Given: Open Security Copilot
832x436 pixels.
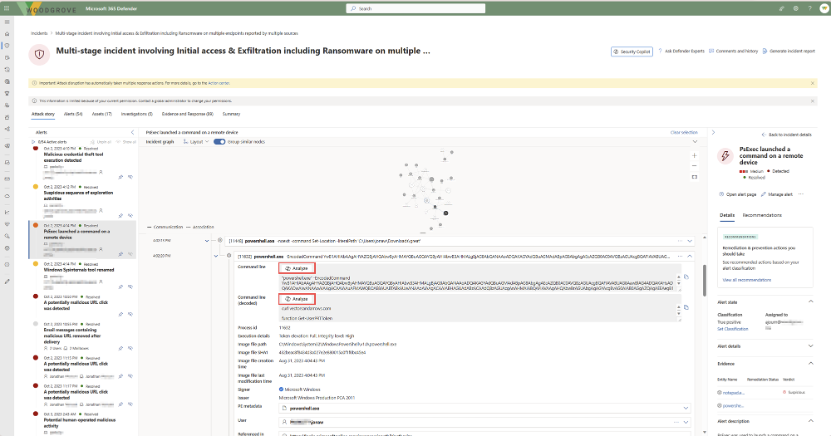Looking at the screenshot, I should (631, 51).
